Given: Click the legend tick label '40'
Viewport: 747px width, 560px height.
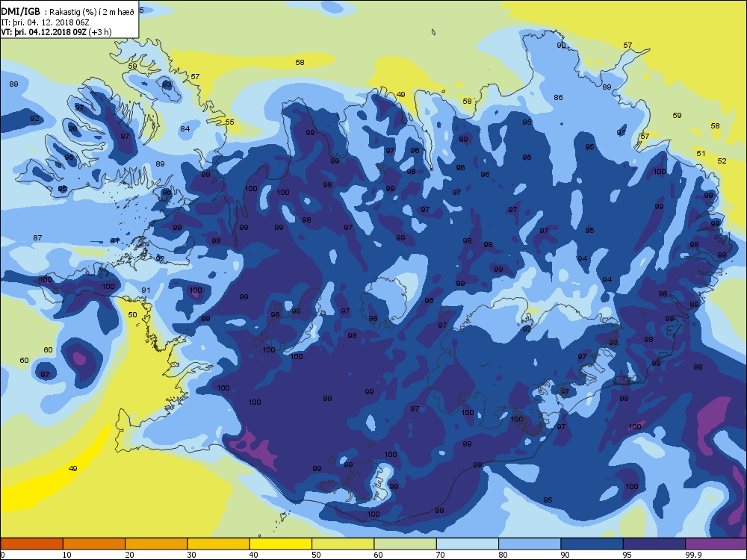Looking at the screenshot, I should (x=253, y=554).
